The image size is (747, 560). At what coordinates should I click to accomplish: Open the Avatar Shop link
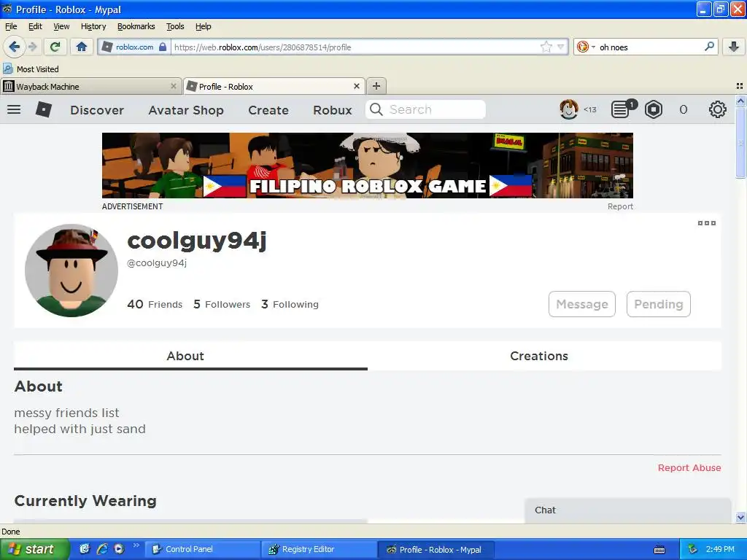tap(186, 110)
